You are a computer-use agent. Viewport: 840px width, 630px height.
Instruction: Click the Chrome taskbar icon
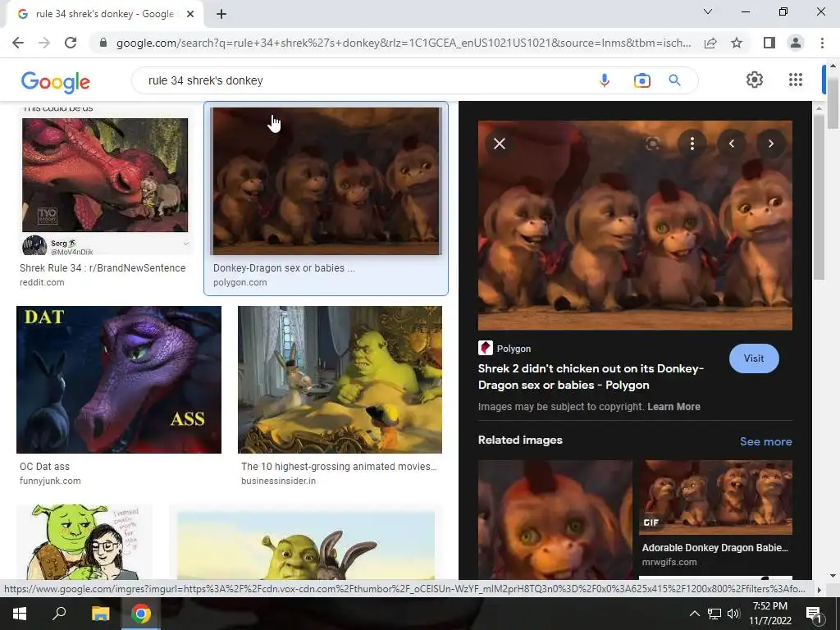point(141,614)
